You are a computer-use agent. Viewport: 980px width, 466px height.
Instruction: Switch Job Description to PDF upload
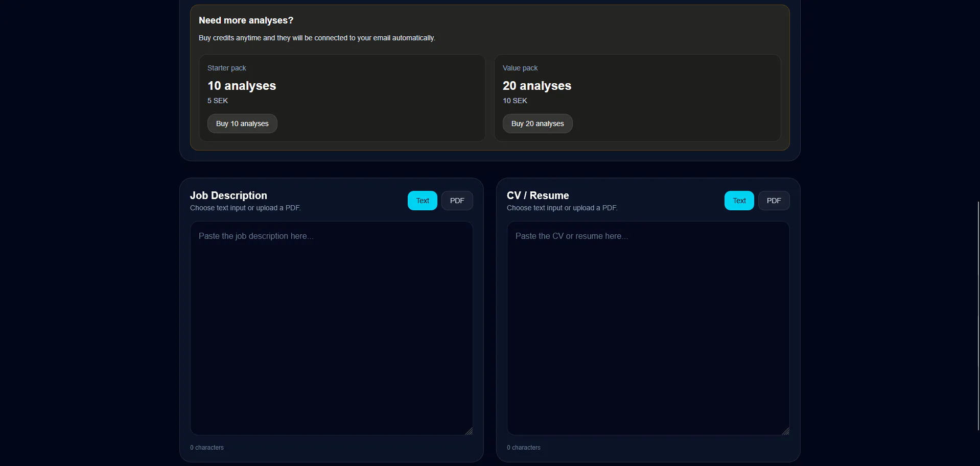pos(457,201)
